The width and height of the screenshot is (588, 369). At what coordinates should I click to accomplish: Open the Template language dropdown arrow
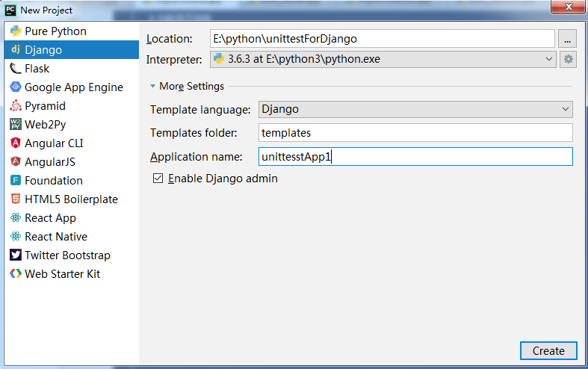pyautogui.click(x=565, y=109)
